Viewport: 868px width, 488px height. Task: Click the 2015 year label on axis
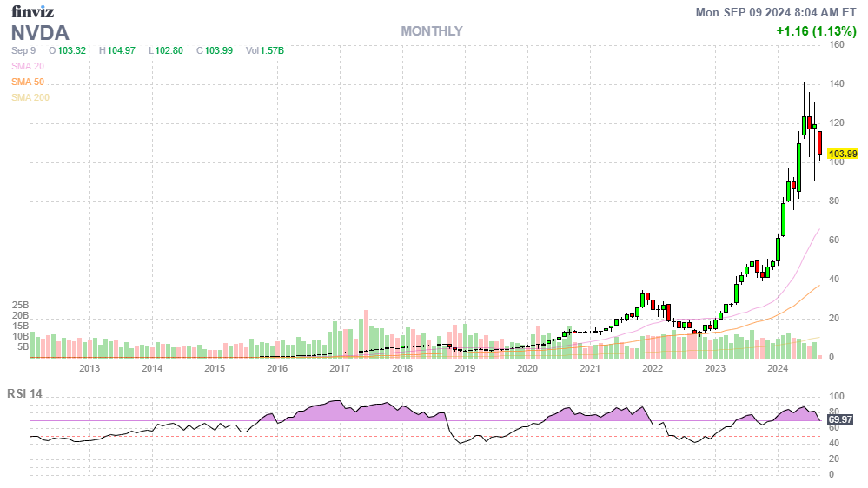pyautogui.click(x=215, y=368)
